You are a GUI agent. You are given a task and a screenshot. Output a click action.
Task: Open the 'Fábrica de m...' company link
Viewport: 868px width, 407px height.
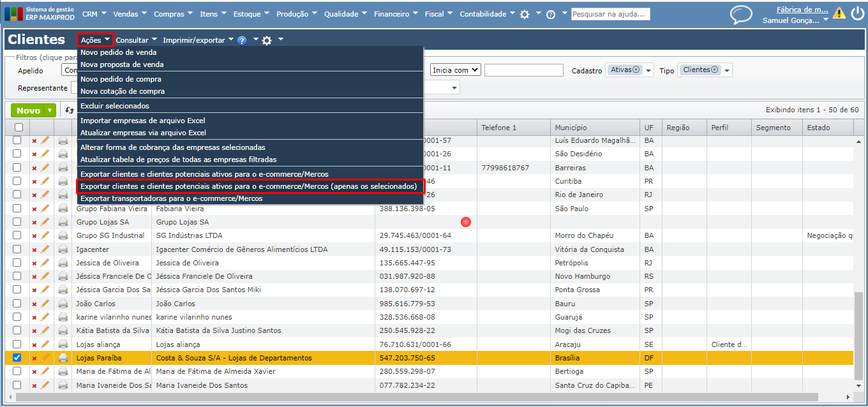(x=802, y=10)
